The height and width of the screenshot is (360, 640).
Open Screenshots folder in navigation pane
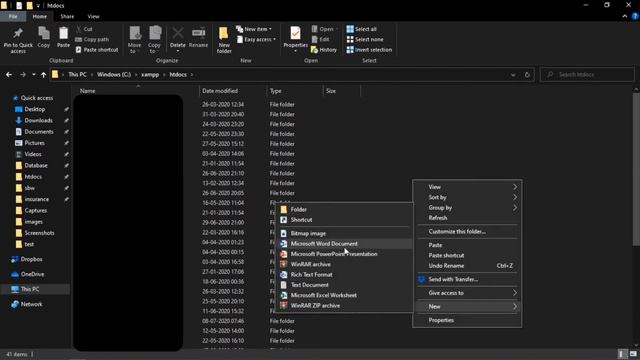(x=39, y=233)
